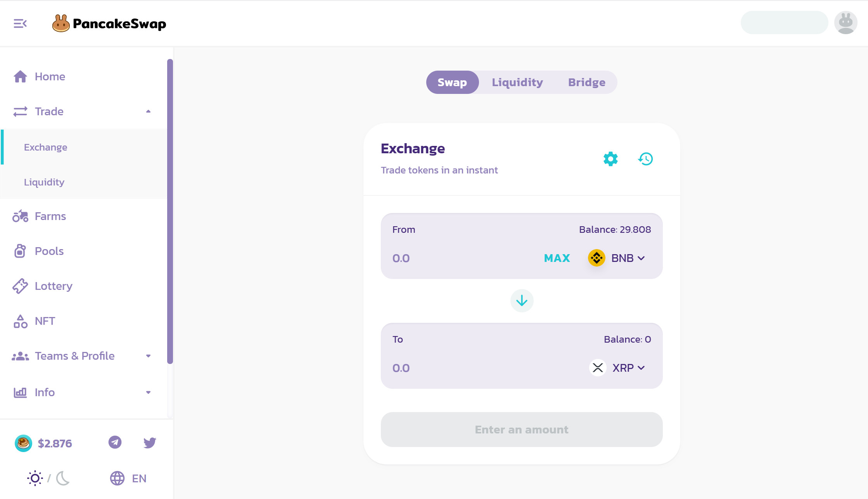This screenshot has height=499, width=868.
Task: View recent transactions history icon
Action: 646,159
